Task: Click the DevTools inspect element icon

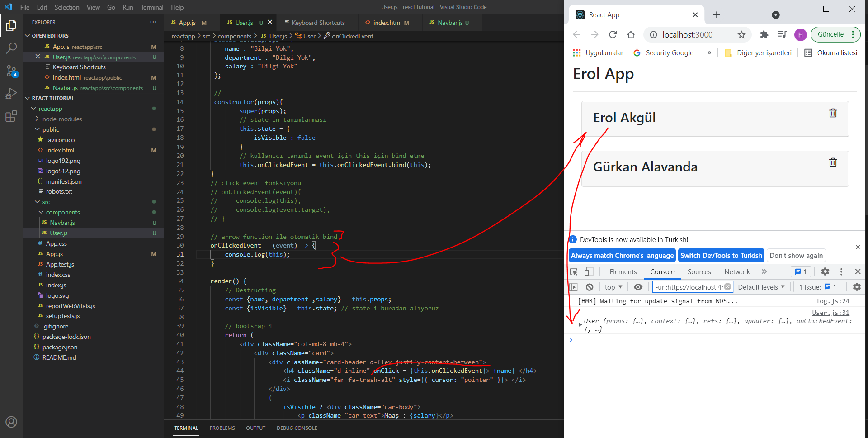Action: pyautogui.click(x=574, y=272)
